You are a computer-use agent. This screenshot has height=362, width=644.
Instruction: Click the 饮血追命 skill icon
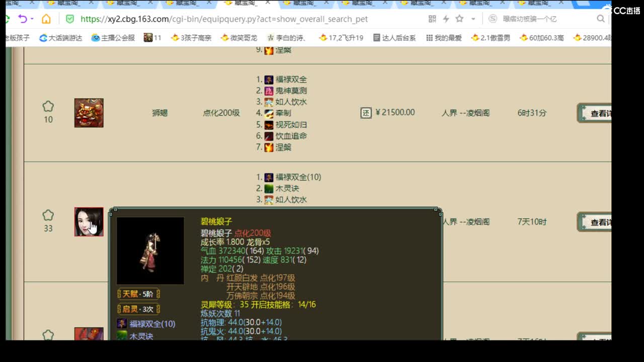coord(269,136)
